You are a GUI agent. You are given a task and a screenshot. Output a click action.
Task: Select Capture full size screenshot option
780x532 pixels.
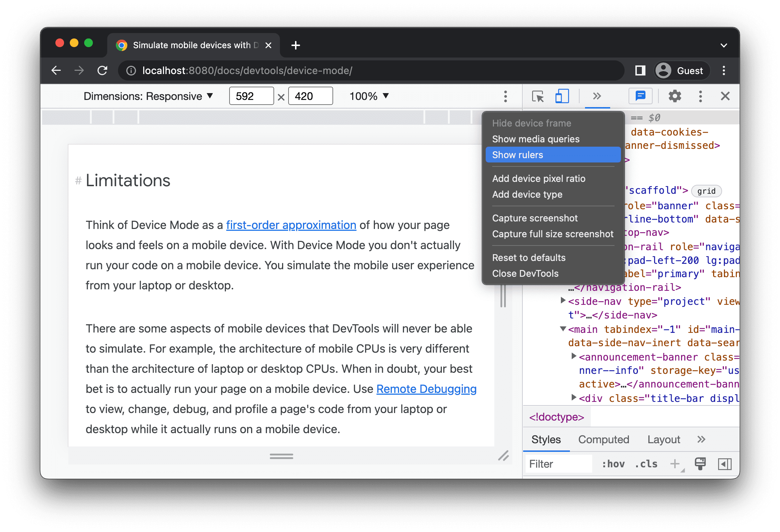coord(551,235)
